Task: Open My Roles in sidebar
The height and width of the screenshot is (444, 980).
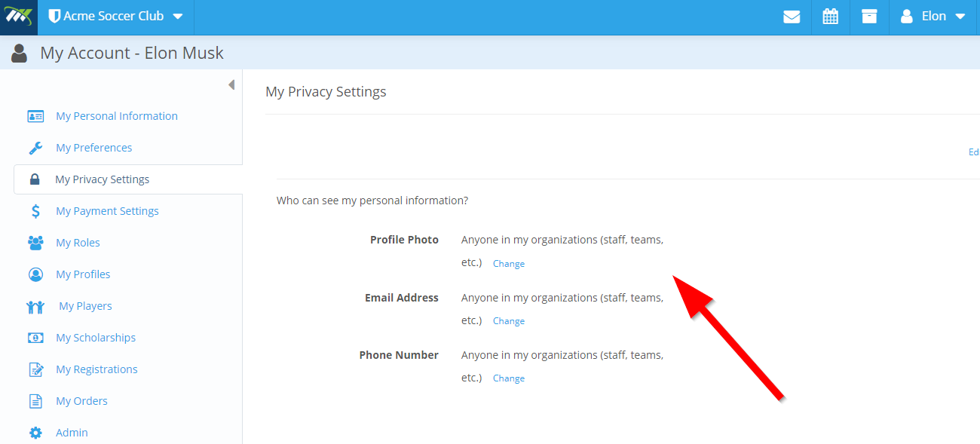Action: click(x=78, y=243)
